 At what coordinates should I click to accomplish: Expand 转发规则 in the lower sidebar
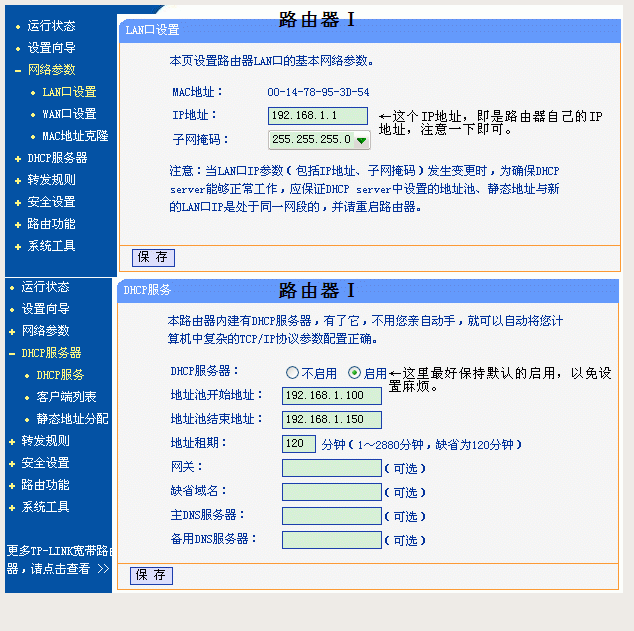pos(45,441)
